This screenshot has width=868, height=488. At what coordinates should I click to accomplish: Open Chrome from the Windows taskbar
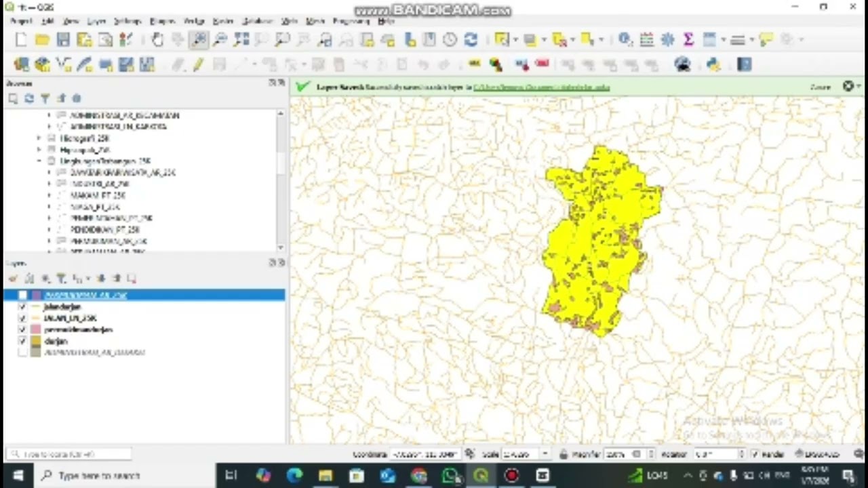(419, 475)
